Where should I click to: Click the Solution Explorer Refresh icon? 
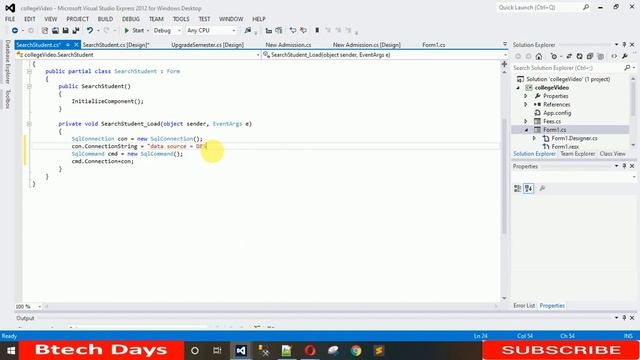(579, 56)
